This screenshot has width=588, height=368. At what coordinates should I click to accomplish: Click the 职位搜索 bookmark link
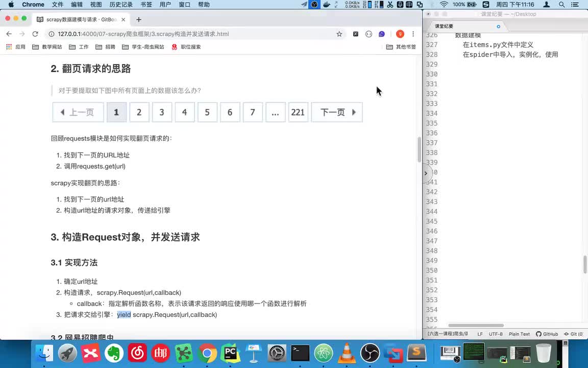point(186,47)
